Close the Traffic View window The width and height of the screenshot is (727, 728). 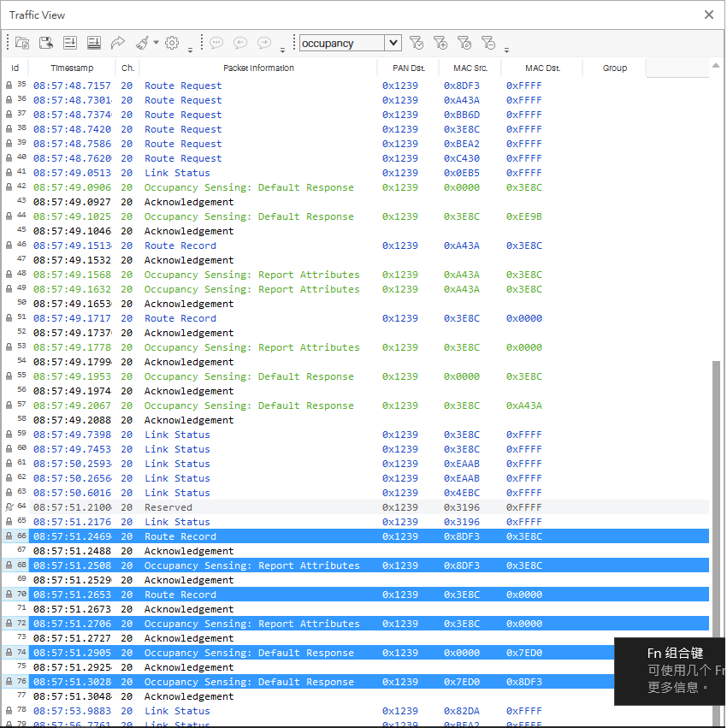pos(708,15)
